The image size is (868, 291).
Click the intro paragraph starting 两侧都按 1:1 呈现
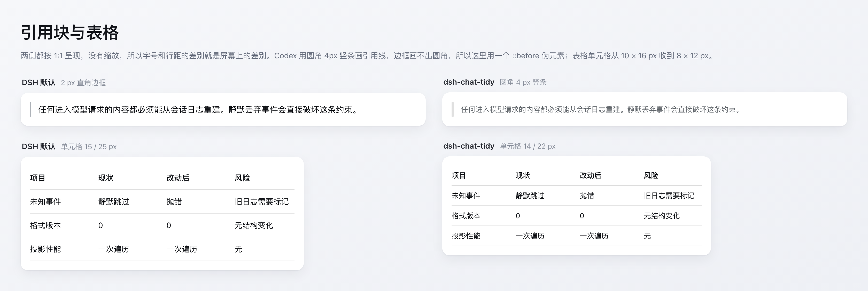(x=368, y=55)
